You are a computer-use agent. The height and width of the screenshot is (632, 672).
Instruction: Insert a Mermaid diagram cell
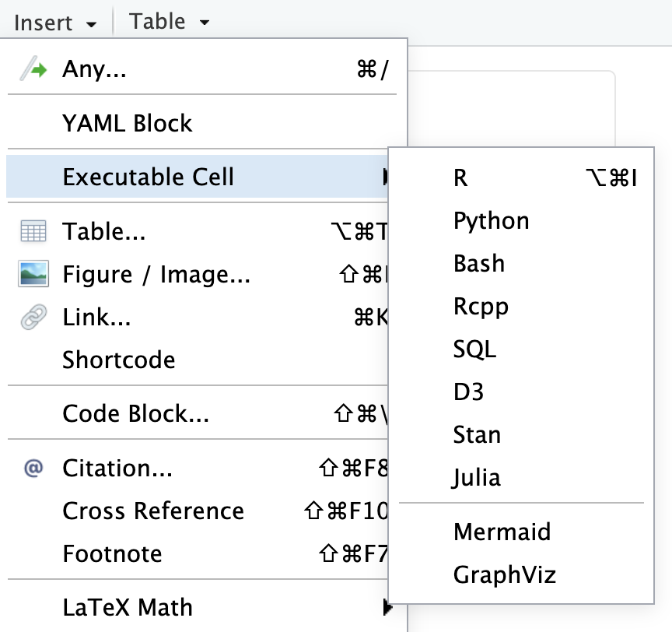[x=502, y=532]
